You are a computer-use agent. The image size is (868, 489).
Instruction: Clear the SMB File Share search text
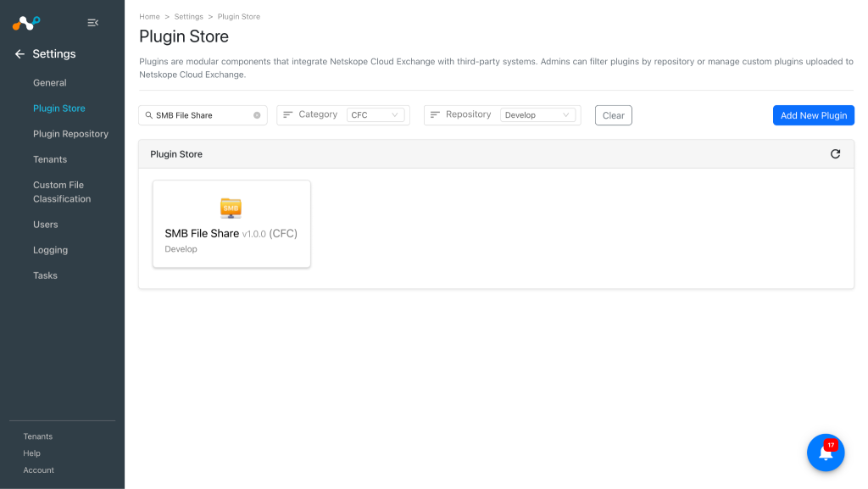[257, 115]
